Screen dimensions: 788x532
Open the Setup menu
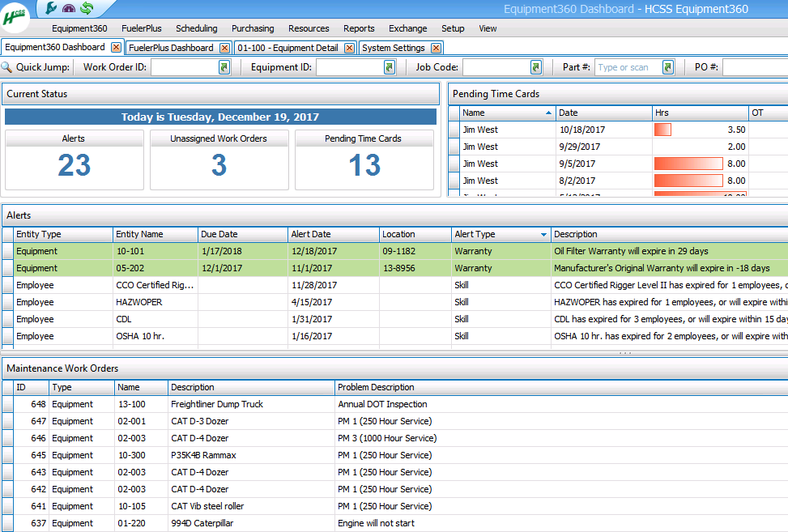click(x=453, y=28)
